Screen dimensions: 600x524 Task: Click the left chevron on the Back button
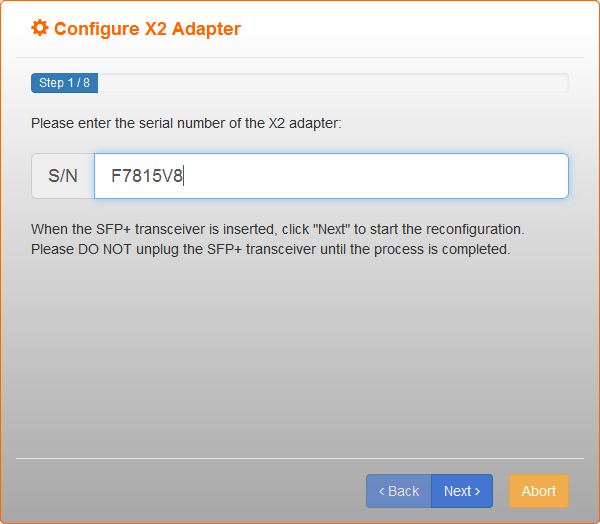382,491
